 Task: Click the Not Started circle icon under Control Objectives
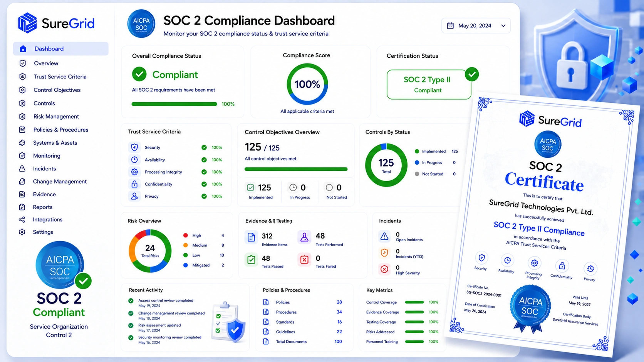329,188
